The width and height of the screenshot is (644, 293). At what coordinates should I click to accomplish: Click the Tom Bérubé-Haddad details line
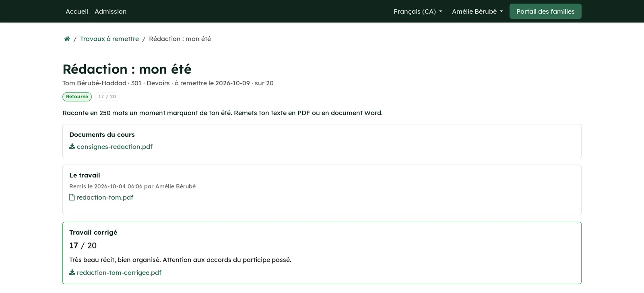[168, 83]
